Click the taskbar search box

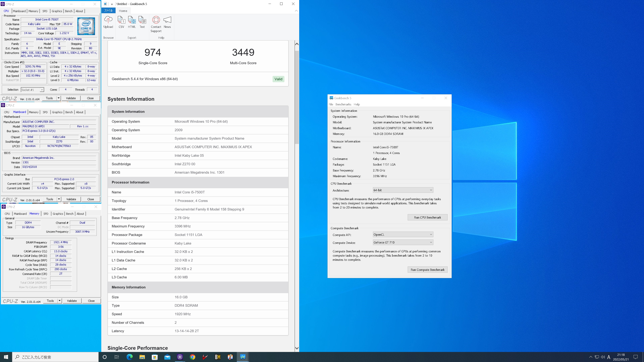55,357
